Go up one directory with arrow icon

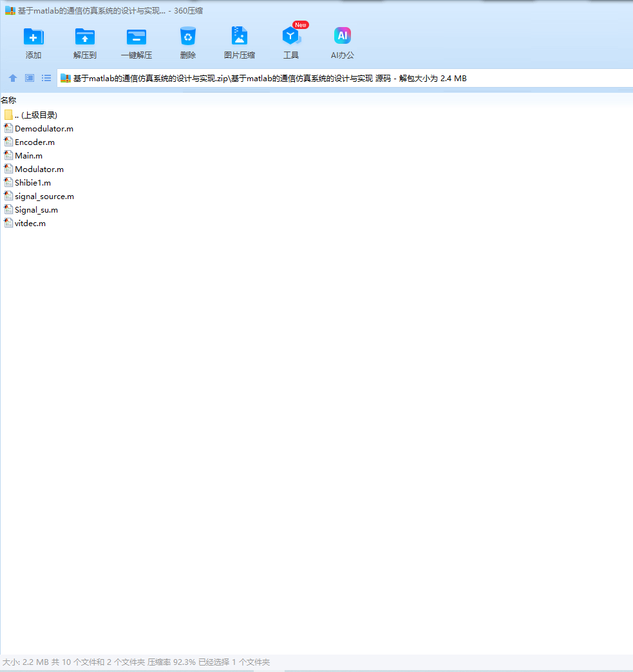(13, 78)
